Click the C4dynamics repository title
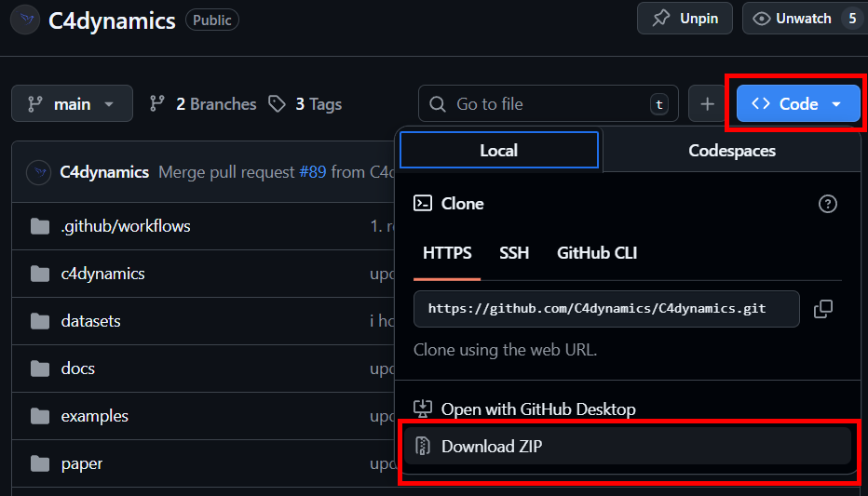The height and width of the screenshot is (496, 868). pyautogui.click(x=112, y=20)
